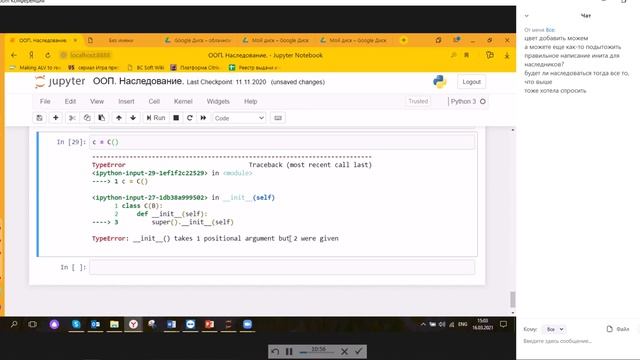Viewport: 640px width, 360px height.
Task: Open Windows search from the taskbar
Action: click(14, 324)
